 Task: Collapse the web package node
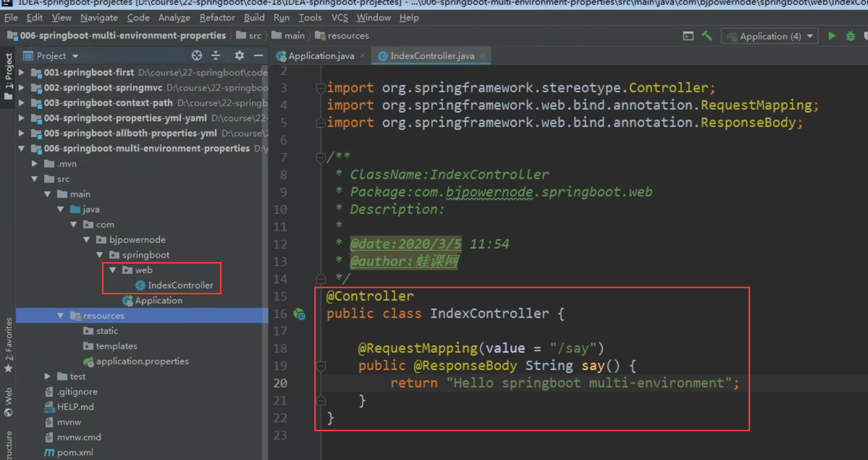coord(113,270)
